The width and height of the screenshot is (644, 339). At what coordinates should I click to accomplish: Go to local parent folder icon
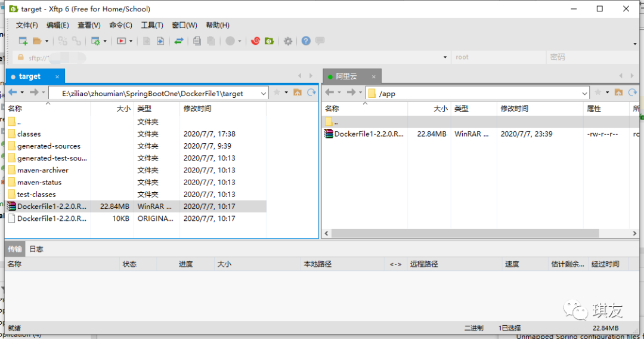pos(298,93)
